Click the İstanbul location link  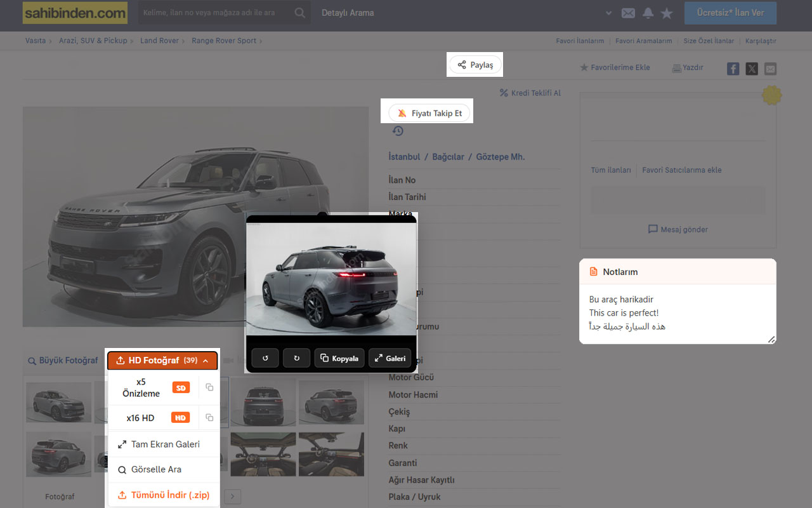(x=404, y=157)
